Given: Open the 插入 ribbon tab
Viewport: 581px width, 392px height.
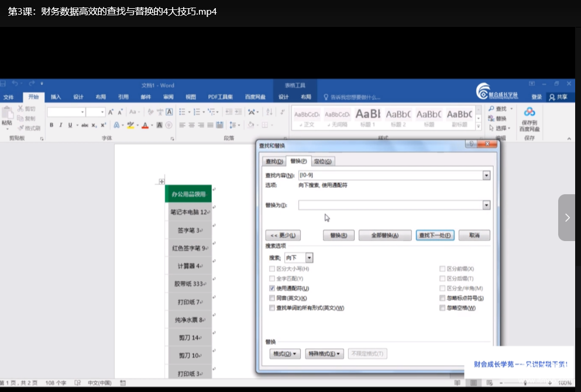Looking at the screenshot, I should 56,97.
